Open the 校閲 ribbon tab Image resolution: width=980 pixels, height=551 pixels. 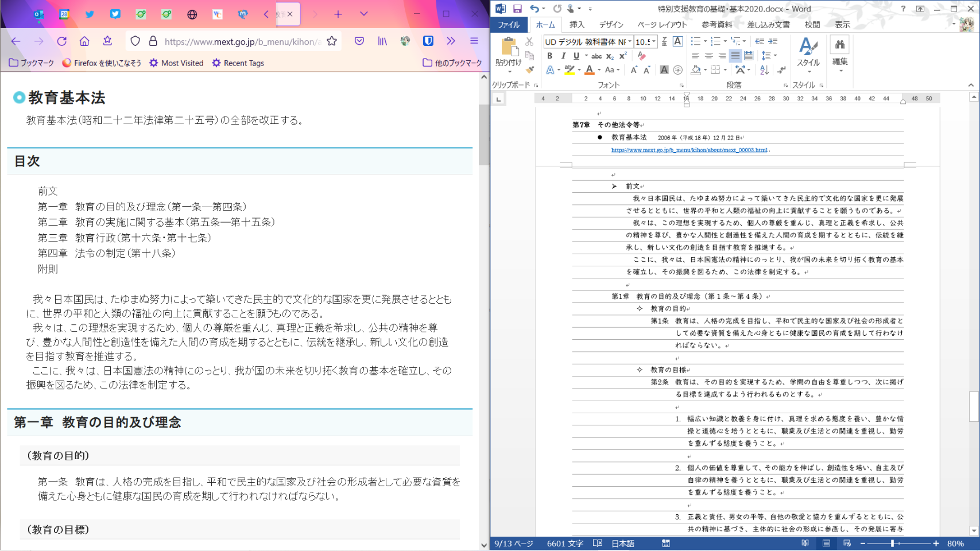[x=812, y=25]
